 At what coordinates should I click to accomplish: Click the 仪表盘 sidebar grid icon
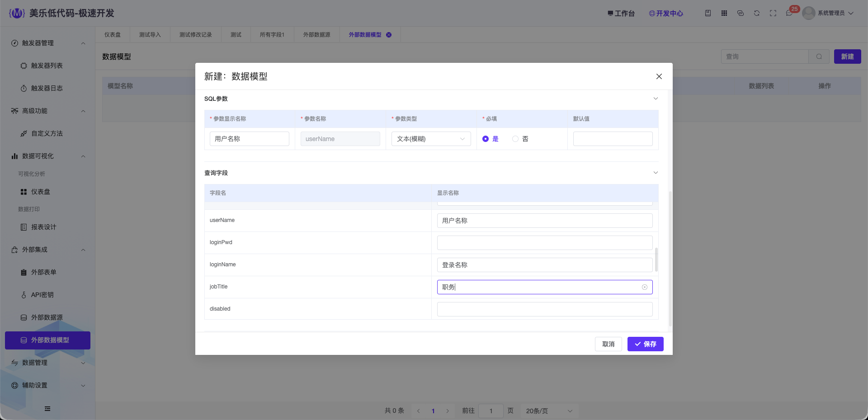point(24,192)
